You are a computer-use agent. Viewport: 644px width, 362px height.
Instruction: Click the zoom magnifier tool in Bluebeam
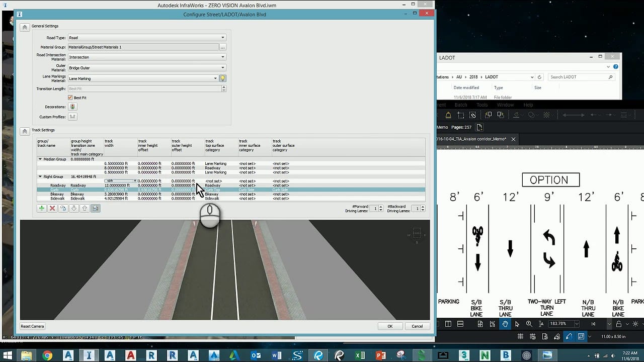click(x=529, y=324)
